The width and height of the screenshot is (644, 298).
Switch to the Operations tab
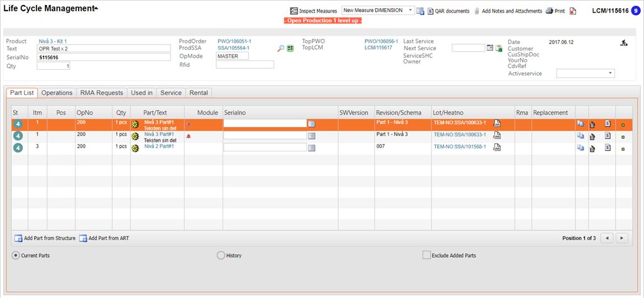click(x=57, y=93)
